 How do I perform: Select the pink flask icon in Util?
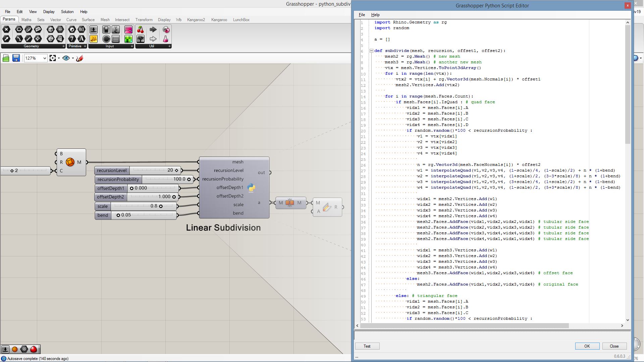tap(166, 39)
